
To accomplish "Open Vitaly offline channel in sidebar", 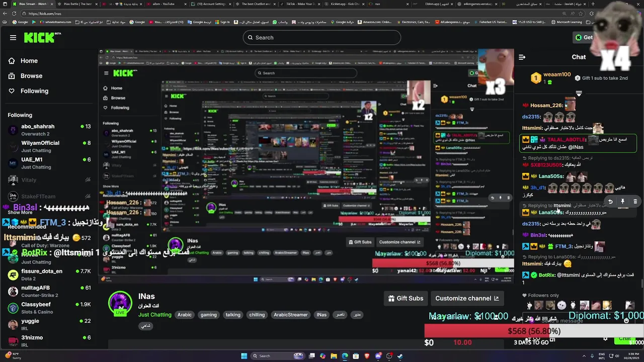I will [x=49, y=179].
